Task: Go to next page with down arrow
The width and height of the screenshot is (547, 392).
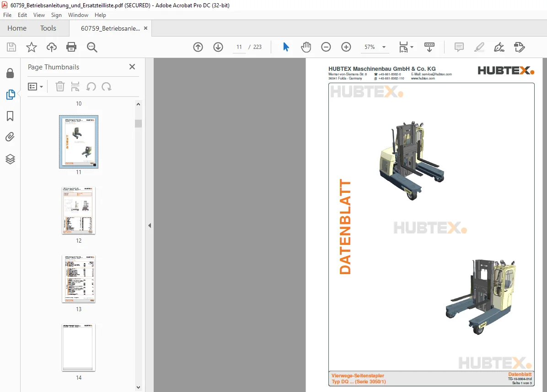Action: [218, 47]
